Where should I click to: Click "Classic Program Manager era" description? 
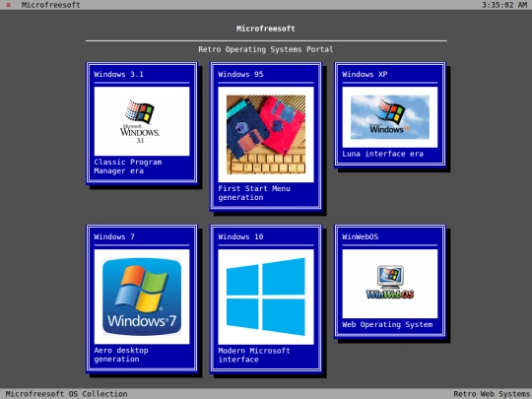[128, 166]
